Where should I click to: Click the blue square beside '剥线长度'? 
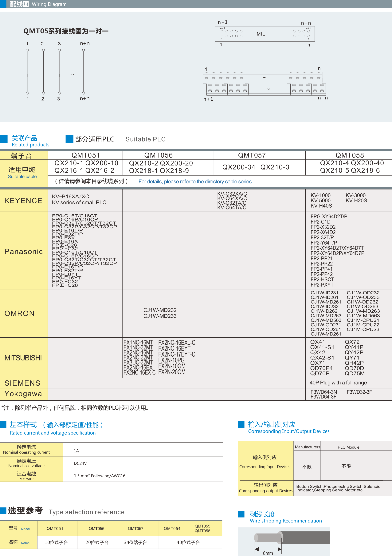(241, 514)
